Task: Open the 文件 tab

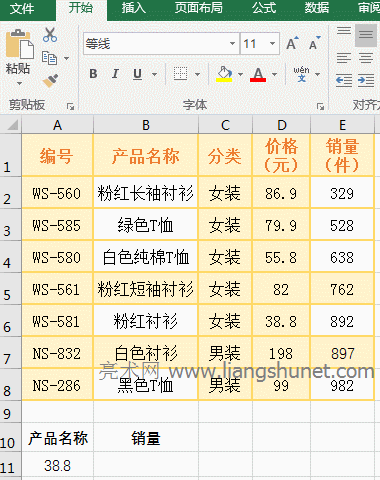Action: pos(22,8)
